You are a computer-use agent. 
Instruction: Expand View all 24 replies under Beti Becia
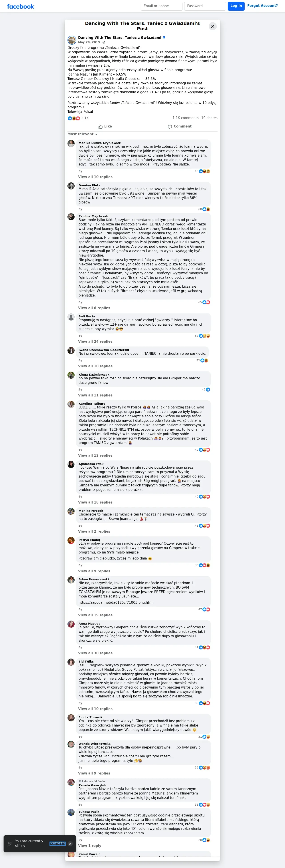pyautogui.click(x=95, y=341)
